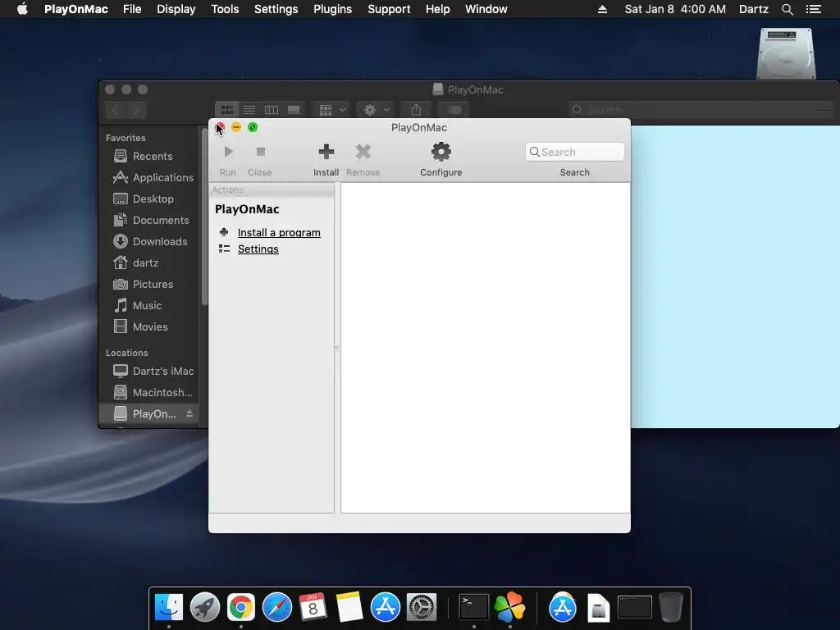The width and height of the screenshot is (840, 630).
Task: Open Configure gear in PlayOnMac toolbar
Action: [441, 152]
